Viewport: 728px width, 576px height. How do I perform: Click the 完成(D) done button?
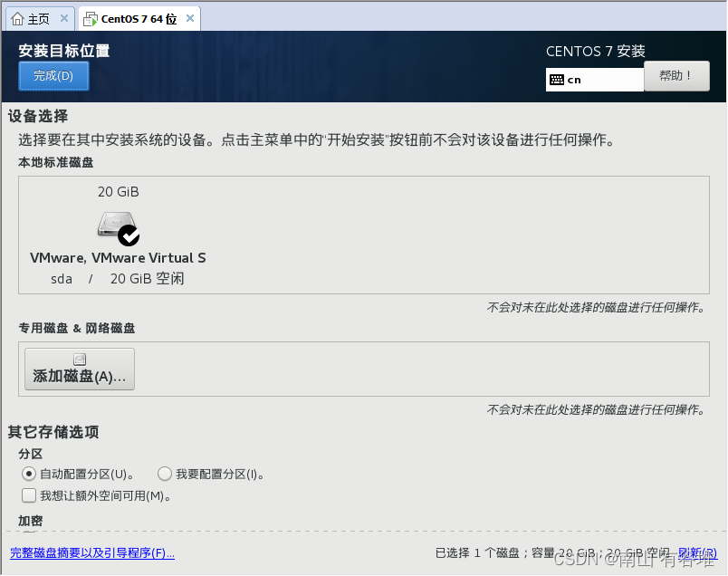[53, 76]
